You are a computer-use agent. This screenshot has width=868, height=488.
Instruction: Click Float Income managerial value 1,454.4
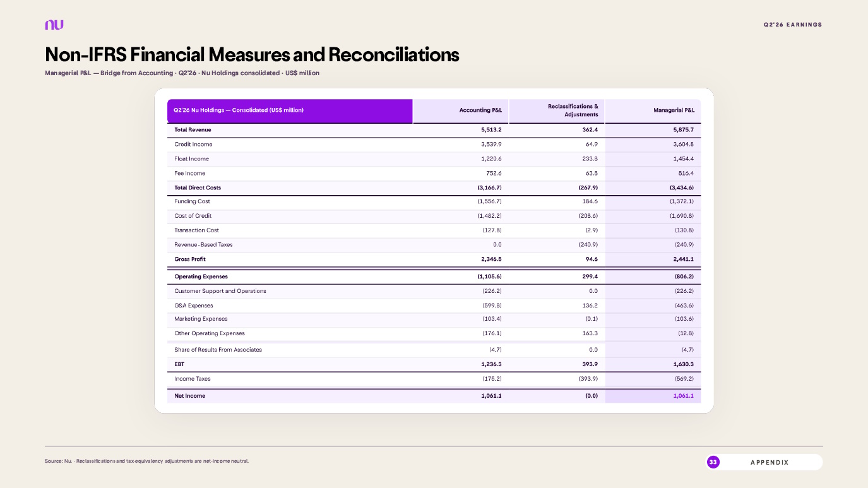pos(684,159)
